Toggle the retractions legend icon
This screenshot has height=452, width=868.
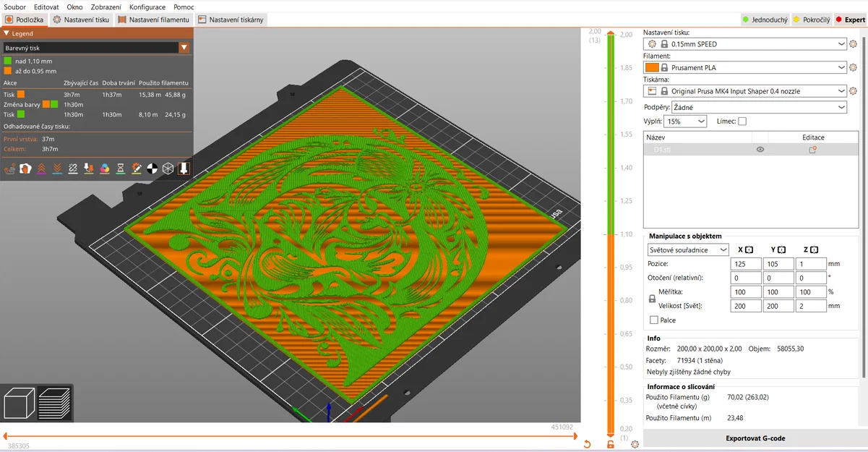click(x=41, y=169)
